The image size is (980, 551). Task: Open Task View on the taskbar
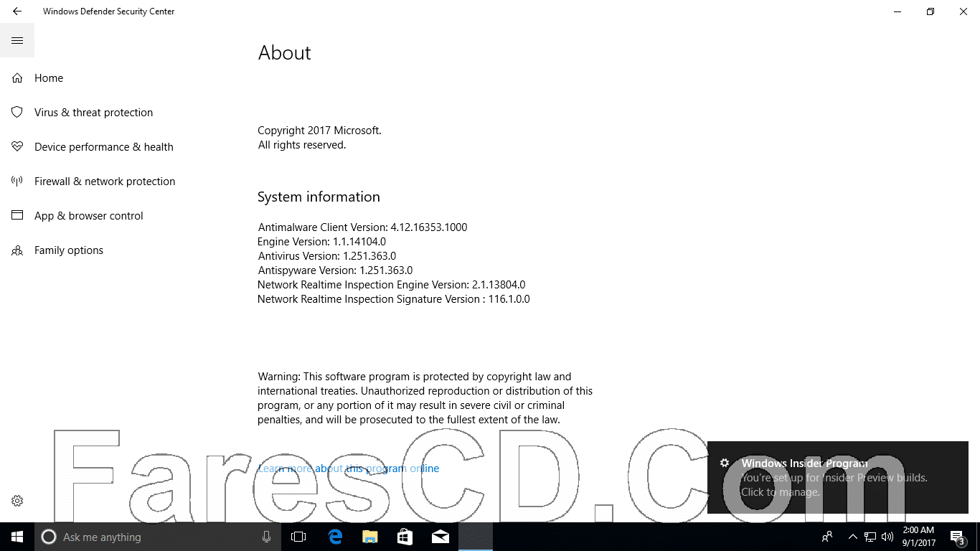tap(298, 537)
